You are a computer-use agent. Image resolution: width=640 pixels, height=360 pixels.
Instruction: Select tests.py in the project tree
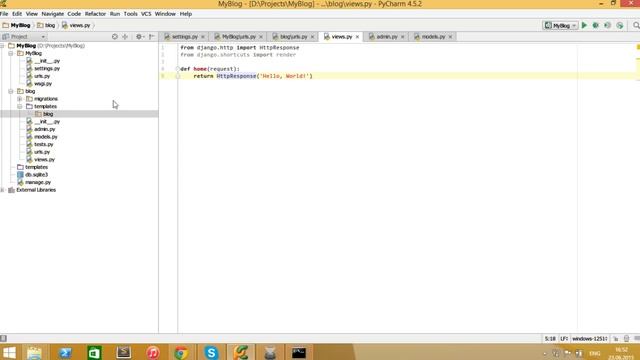click(44, 144)
